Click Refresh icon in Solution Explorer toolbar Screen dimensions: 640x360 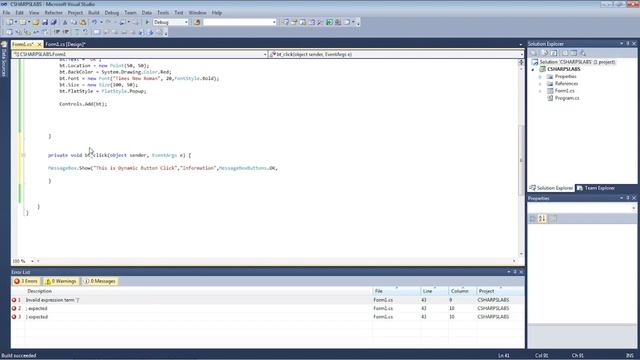click(x=553, y=53)
